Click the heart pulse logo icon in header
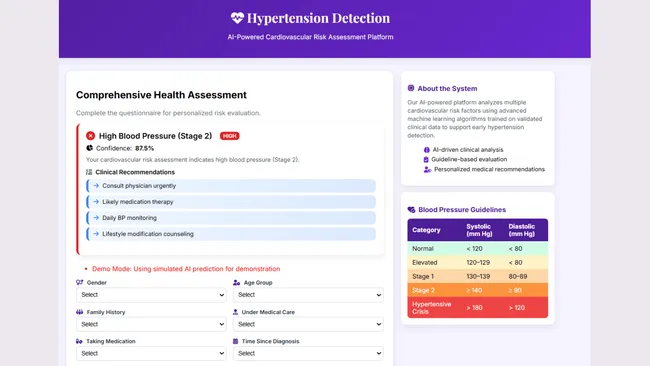650x366 pixels. coord(237,18)
